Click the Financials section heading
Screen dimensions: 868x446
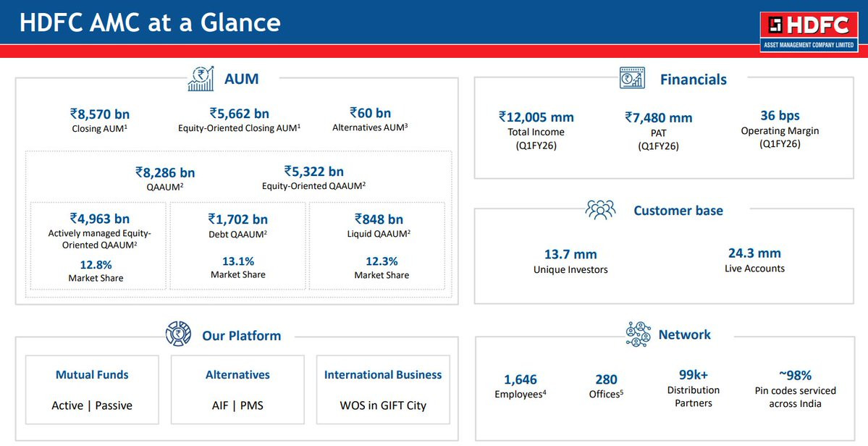click(x=694, y=80)
